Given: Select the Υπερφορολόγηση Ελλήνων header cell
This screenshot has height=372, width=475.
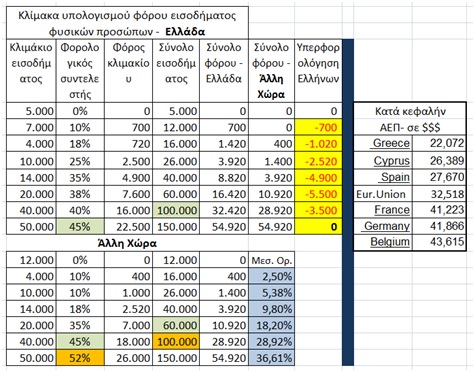Looking at the screenshot, I should coord(318,71).
